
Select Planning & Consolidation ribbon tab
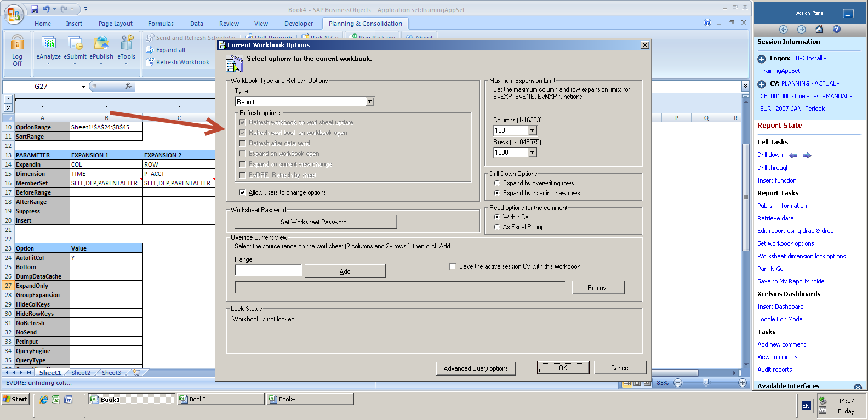pyautogui.click(x=366, y=24)
